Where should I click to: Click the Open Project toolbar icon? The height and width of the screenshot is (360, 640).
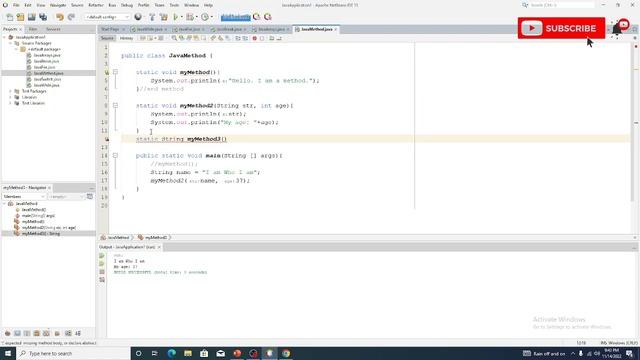(31, 17)
